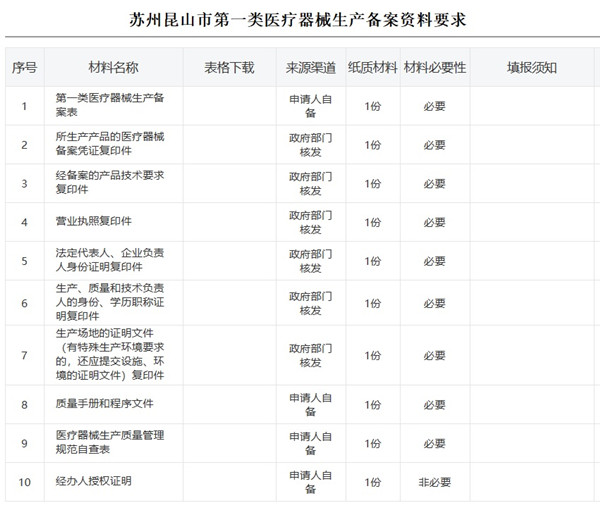The image size is (600, 512).
Task: Click serial number 9
Action: pyautogui.click(x=24, y=444)
